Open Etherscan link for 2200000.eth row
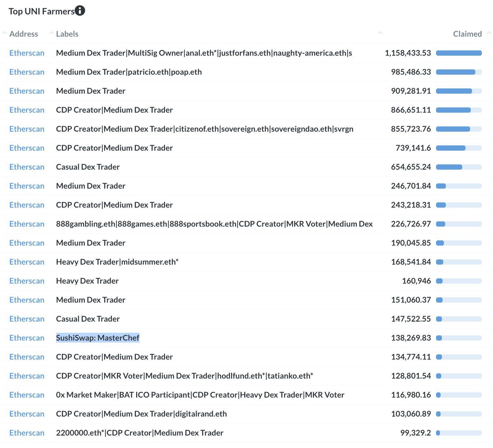The width and height of the screenshot is (493, 448). tap(27, 433)
